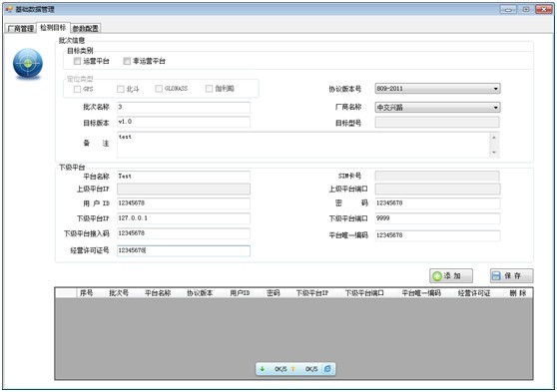This screenshot has width=557, height=392.
Task: Click the 平台唯一编码 column header
Action: tap(421, 293)
